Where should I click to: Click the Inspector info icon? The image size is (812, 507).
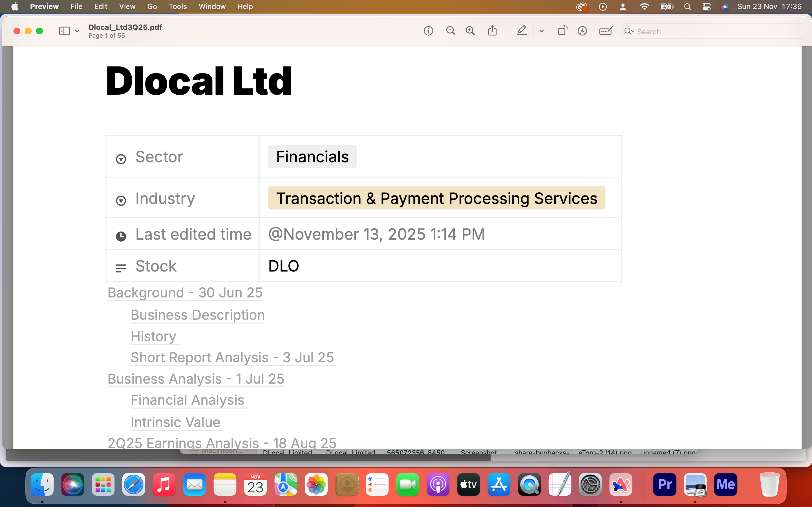(x=428, y=31)
